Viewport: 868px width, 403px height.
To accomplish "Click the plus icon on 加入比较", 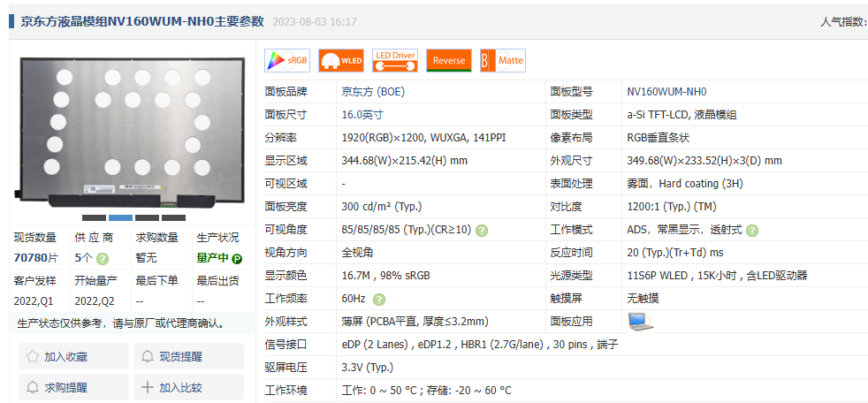I will pos(148,387).
